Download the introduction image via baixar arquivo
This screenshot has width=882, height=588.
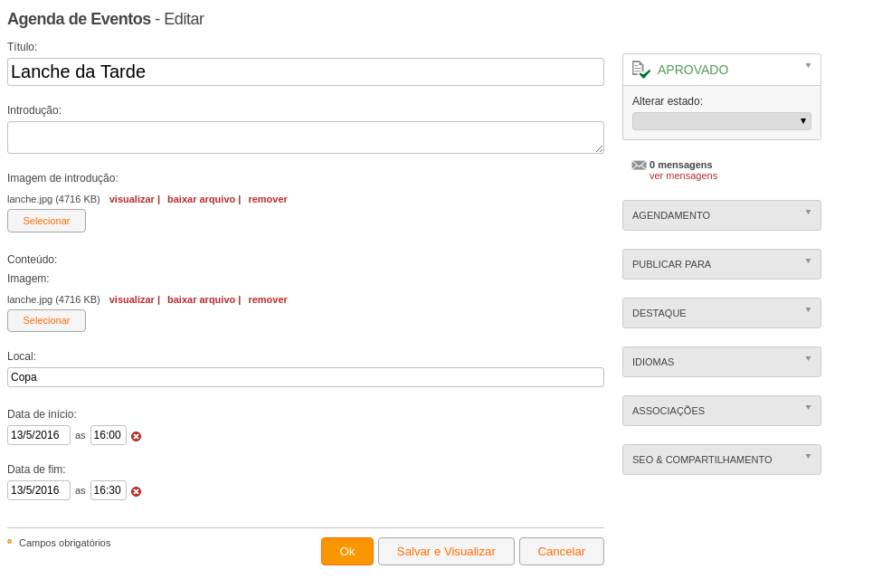click(201, 199)
